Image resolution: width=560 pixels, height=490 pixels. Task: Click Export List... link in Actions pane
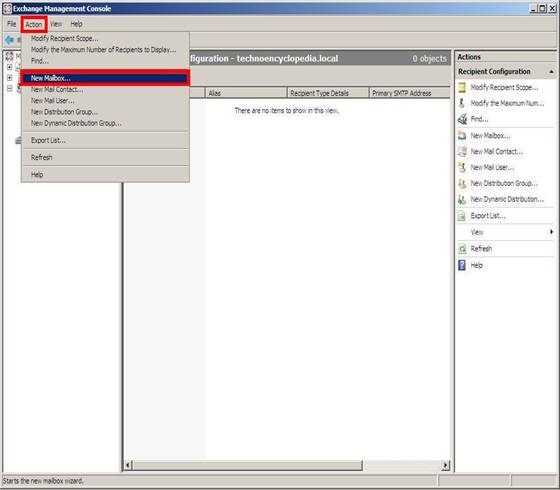click(488, 216)
